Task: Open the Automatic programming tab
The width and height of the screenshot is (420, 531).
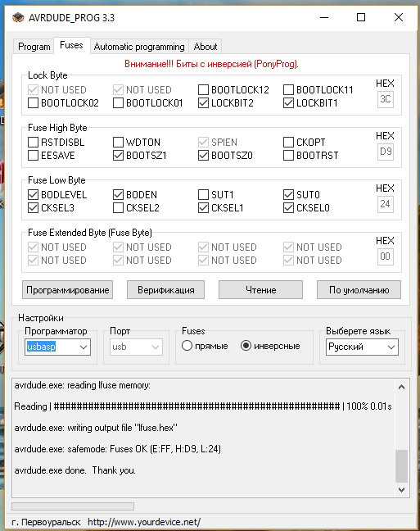Action: pyautogui.click(x=139, y=47)
